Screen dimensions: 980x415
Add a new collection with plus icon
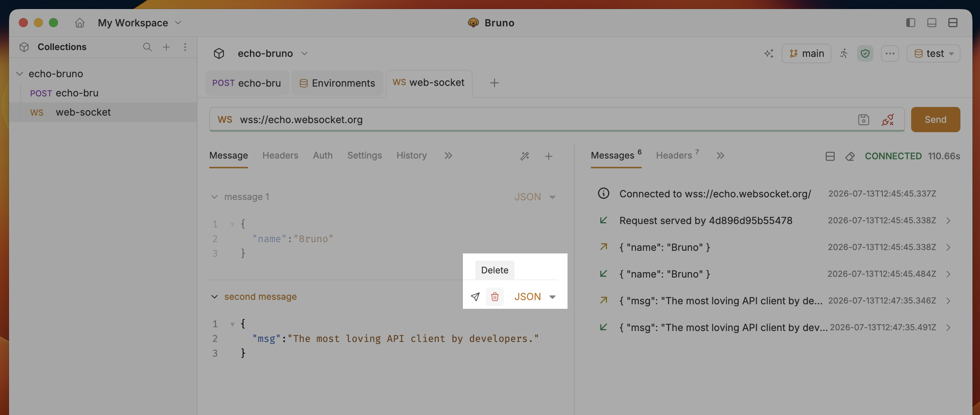point(166,47)
